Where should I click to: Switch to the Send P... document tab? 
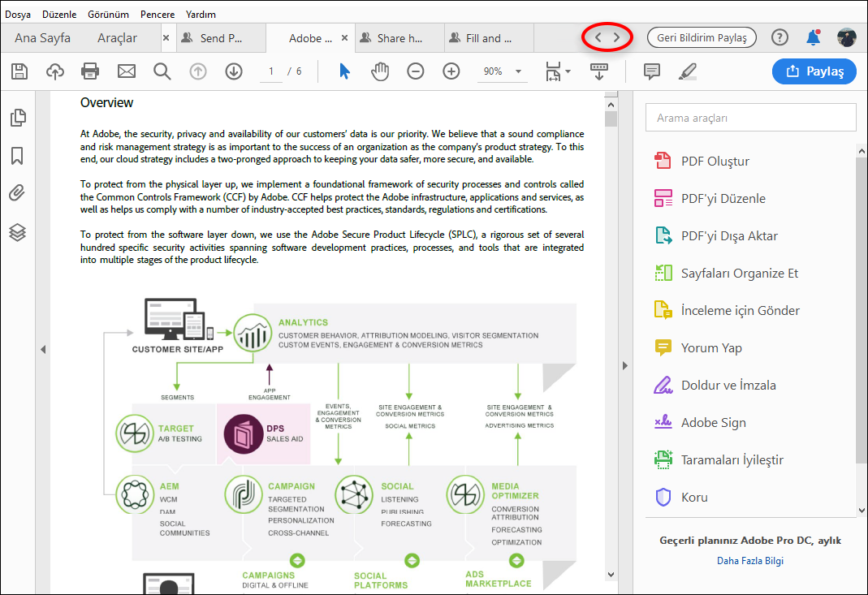pos(222,38)
